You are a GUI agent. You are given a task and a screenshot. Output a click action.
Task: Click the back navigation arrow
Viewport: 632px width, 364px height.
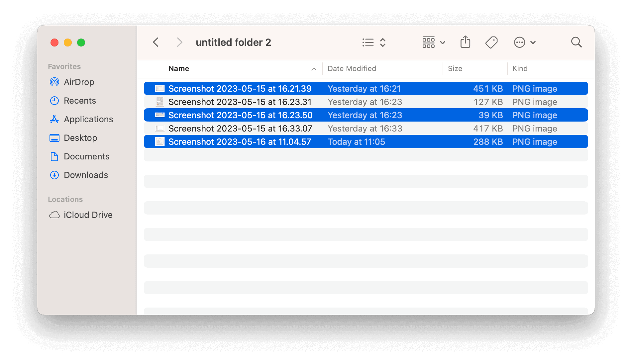[156, 42]
